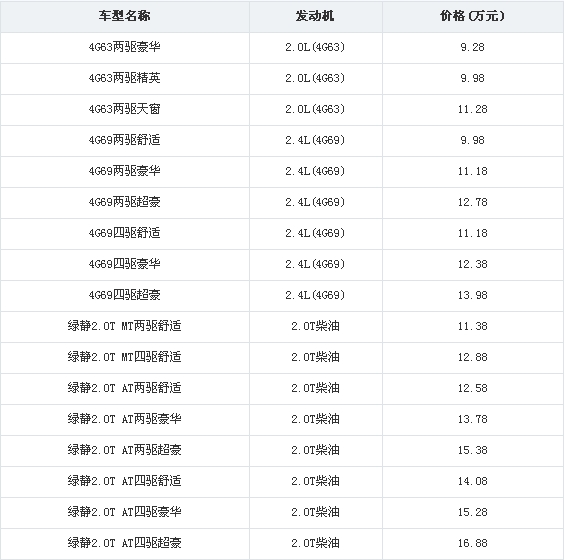Image resolution: width=564 pixels, height=560 pixels.
Task: Click the 4G69两驱舒适 model name
Action: pyautogui.click(x=124, y=140)
